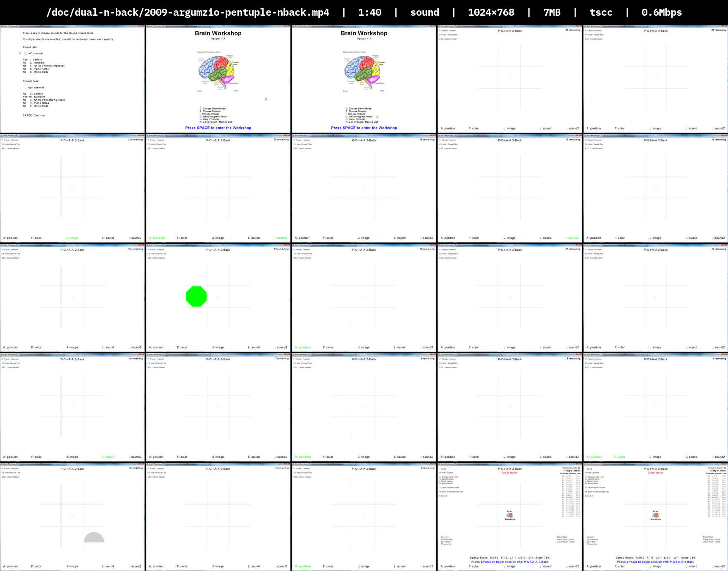This screenshot has width=728, height=571.
Task: Click the "13 remaining" trial counter
Action: tap(281, 249)
